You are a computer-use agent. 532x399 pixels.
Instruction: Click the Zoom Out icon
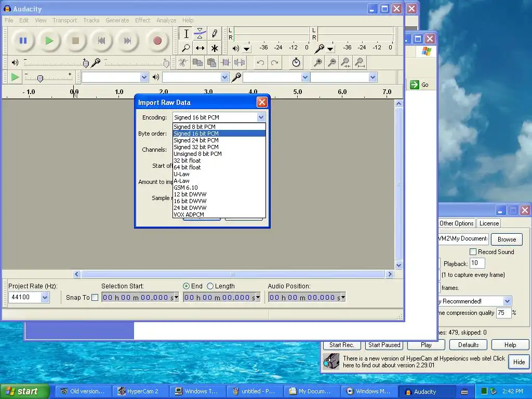pyautogui.click(x=332, y=62)
